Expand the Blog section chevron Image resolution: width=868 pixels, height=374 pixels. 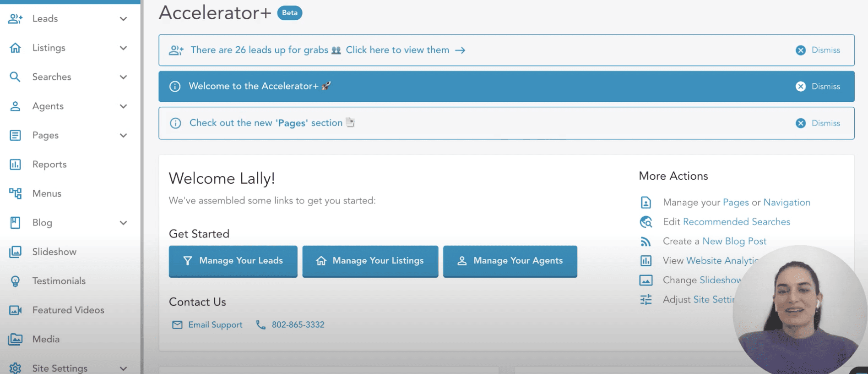click(x=123, y=223)
